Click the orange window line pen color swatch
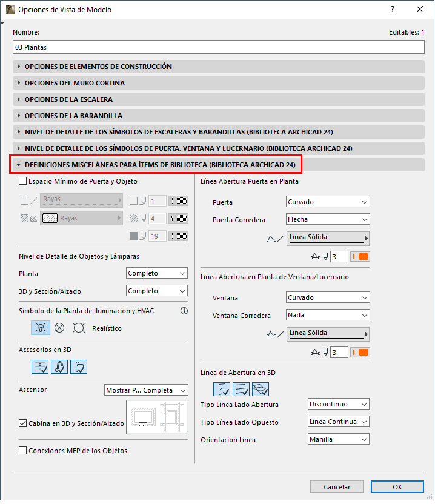Viewport: 435px width, 504px height. [x=360, y=353]
